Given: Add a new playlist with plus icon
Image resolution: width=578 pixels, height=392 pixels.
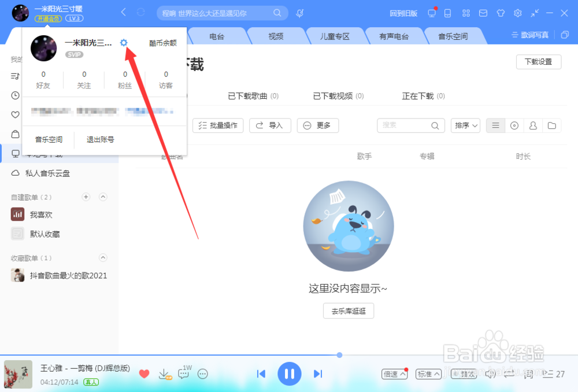Looking at the screenshot, I should click(x=86, y=197).
